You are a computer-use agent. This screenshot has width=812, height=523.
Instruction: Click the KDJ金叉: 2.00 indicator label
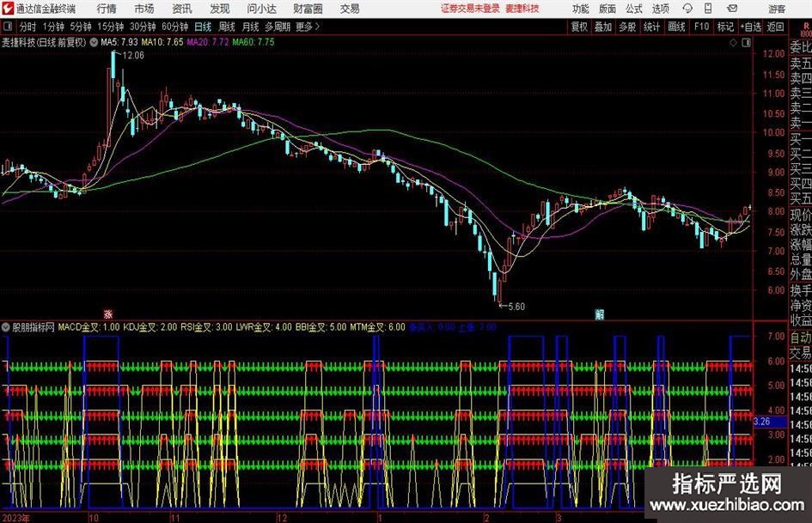150,327
